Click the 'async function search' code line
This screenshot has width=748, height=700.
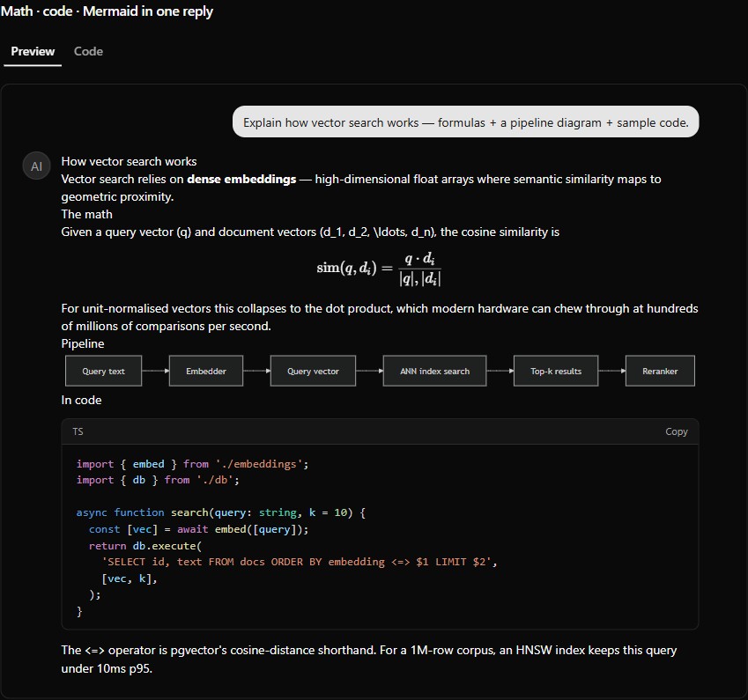point(221,512)
